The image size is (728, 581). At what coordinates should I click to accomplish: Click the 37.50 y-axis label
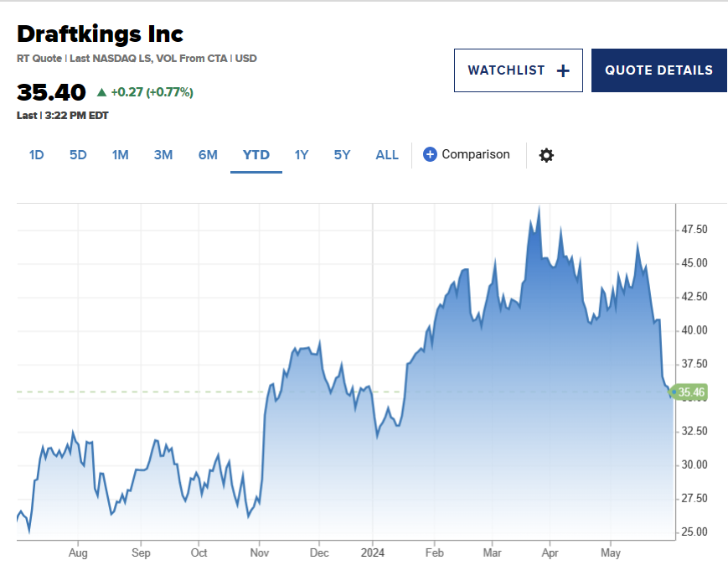[694, 364]
